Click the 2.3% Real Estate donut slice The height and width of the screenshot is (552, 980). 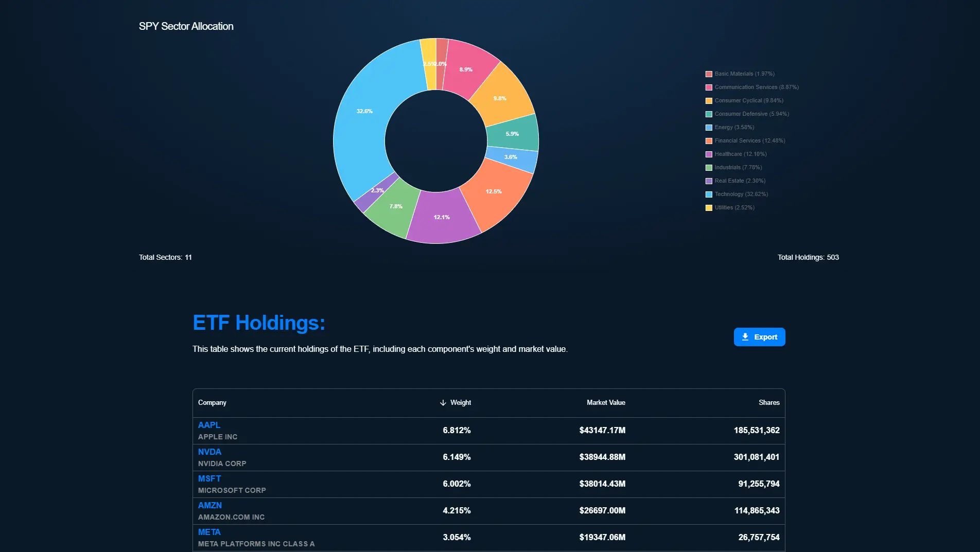pyautogui.click(x=376, y=192)
